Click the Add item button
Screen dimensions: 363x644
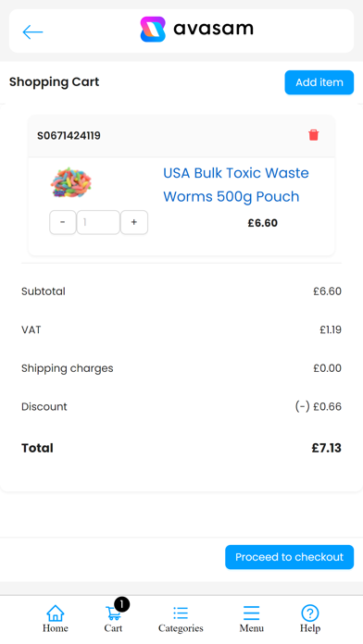click(319, 82)
